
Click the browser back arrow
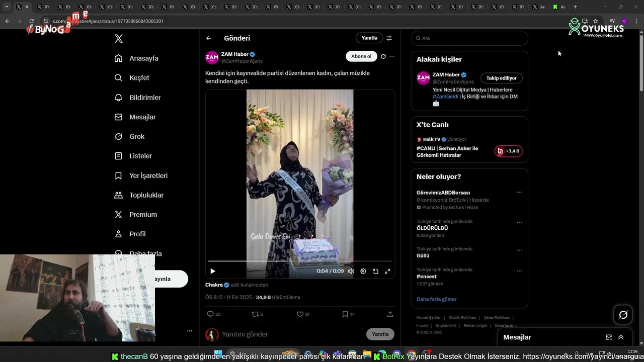[x=7, y=21]
